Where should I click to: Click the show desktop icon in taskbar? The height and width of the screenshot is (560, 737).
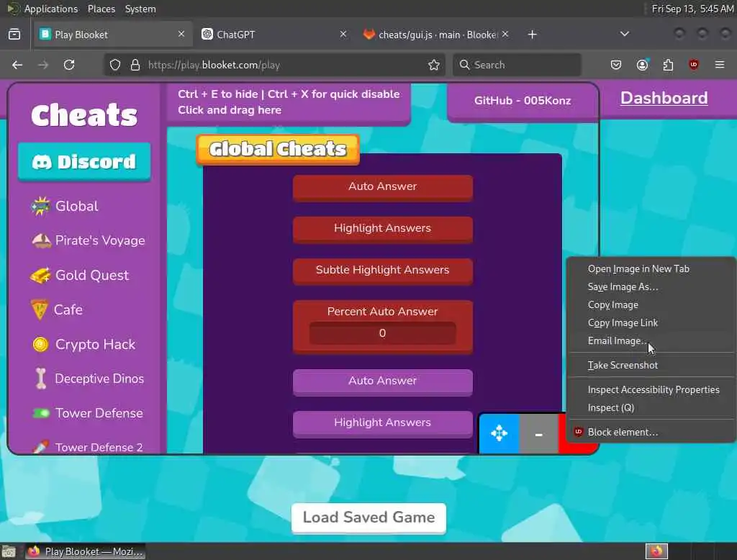click(9, 551)
